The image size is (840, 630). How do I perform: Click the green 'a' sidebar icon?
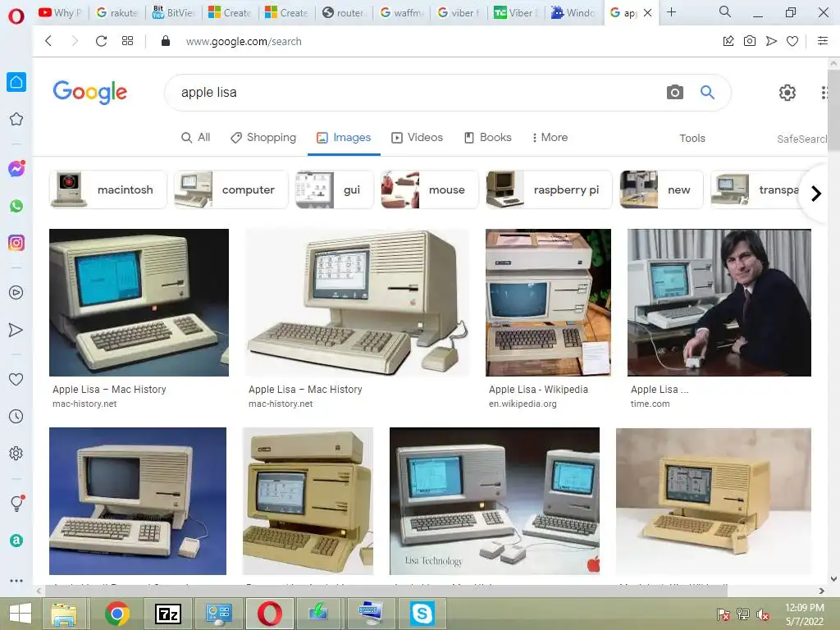coord(16,541)
